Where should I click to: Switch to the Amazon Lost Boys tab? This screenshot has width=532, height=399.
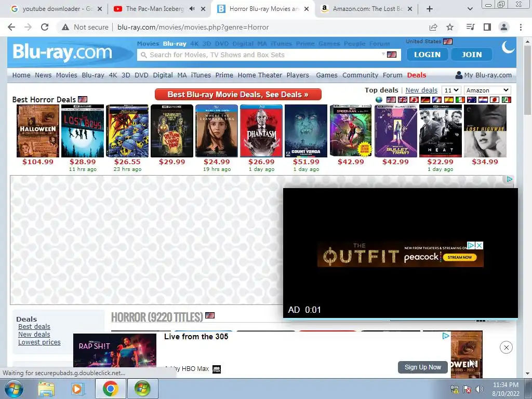[x=366, y=9]
